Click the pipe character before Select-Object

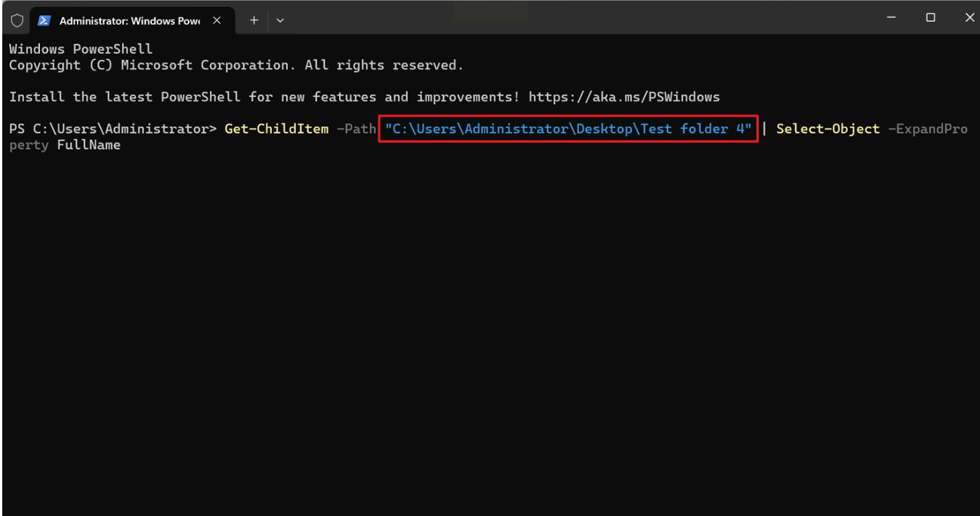click(x=764, y=129)
